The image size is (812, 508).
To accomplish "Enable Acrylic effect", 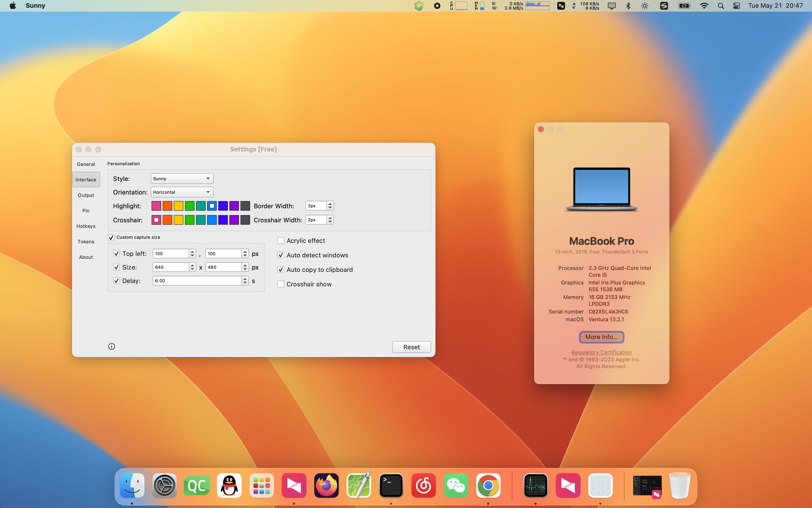I will pyautogui.click(x=281, y=240).
